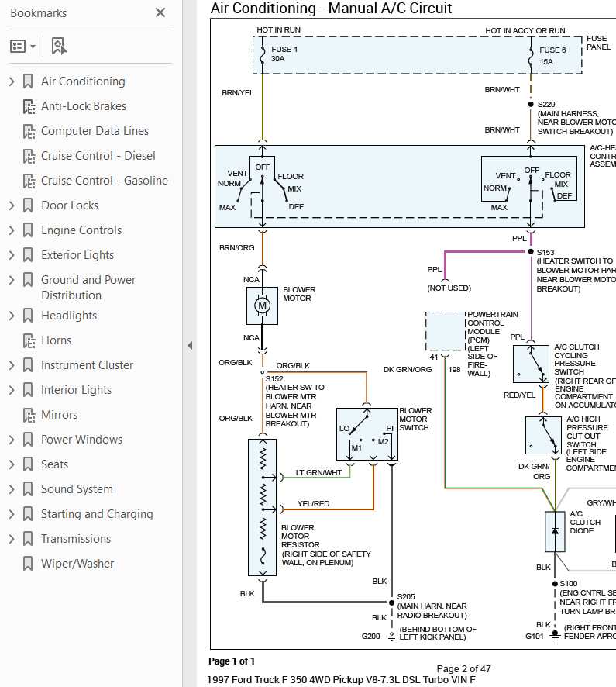Expand the Air Conditioning bookmark
The height and width of the screenshot is (687, 616).
click(12, 81)
